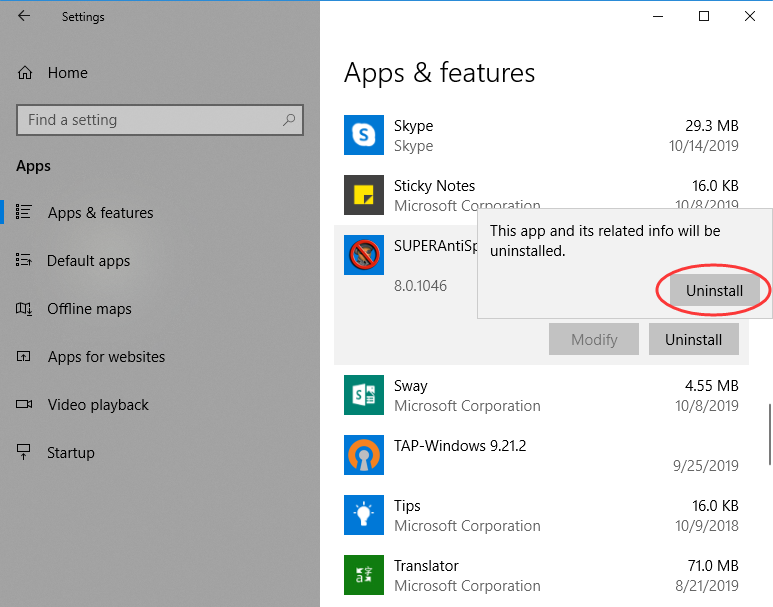Close the Settings window
This screenshot has width=773, height=607.
point(750,16)
